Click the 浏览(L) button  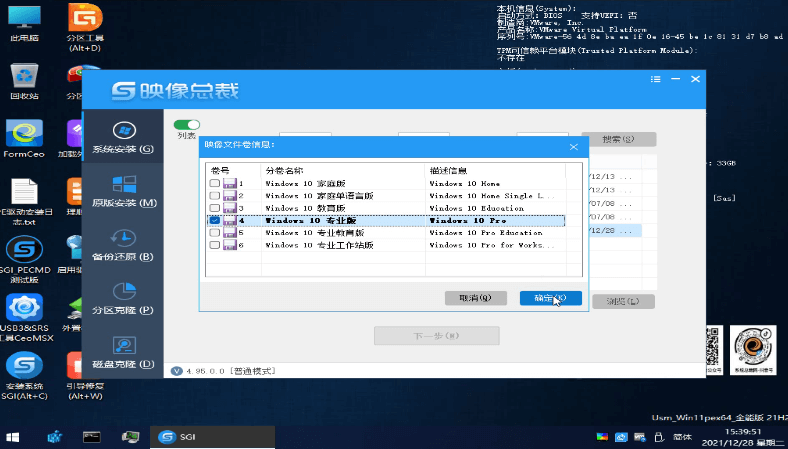click(x=623, y=301)
